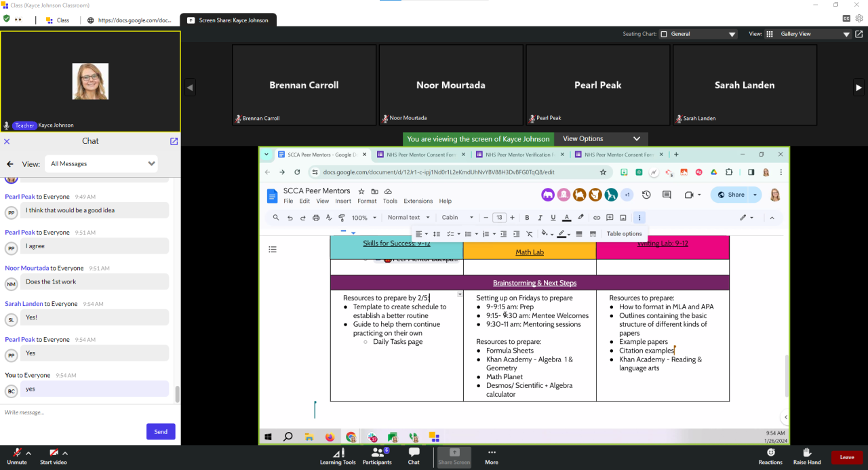
Task: Click the Chat icon in bottom toolbar
Action: point(414,455)
